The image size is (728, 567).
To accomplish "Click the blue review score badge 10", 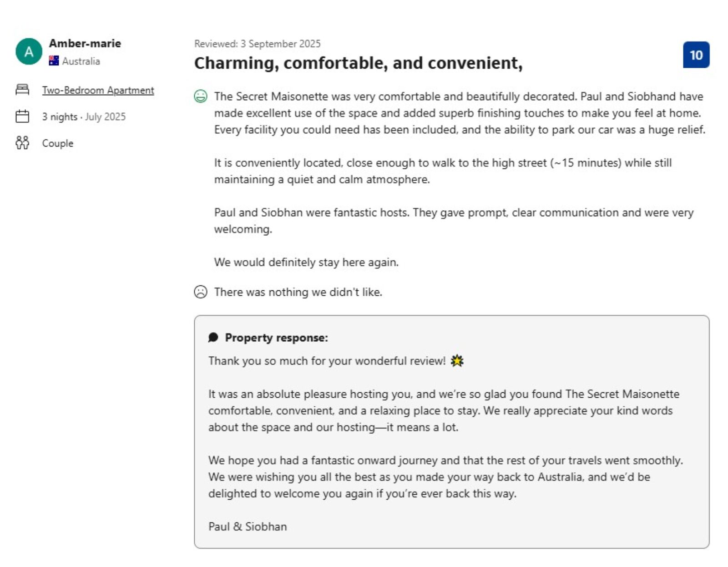I will (x=696, y=55).
